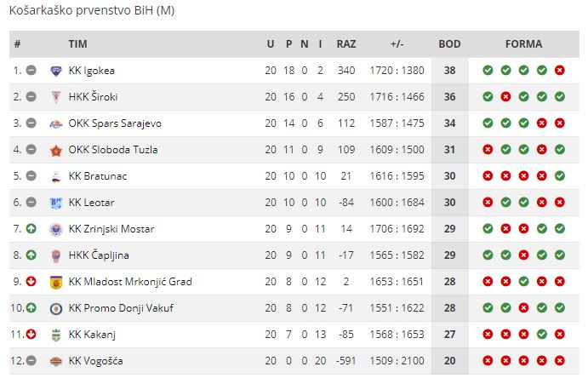Open the OKK Spars Sarajevo team link

point(115,123)
